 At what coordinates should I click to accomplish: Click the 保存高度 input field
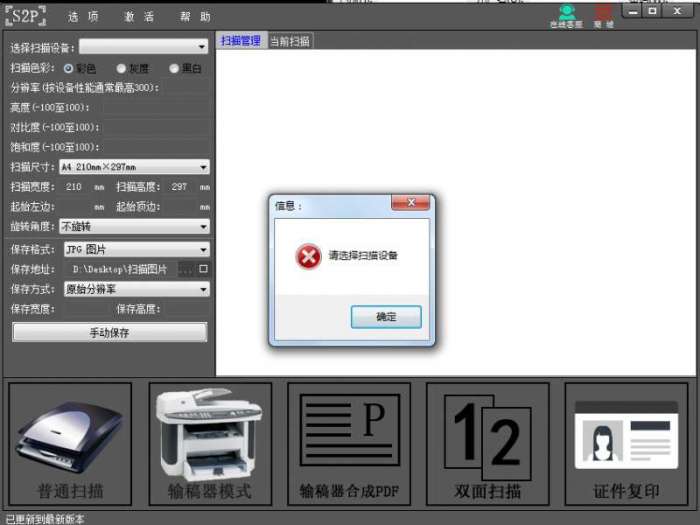click(186, 309)
